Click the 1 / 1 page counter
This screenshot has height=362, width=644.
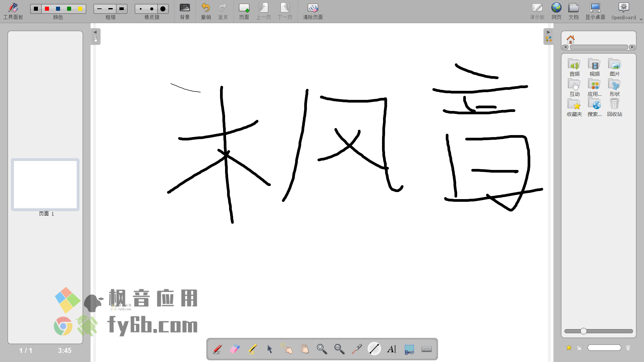tap(26, 351)
